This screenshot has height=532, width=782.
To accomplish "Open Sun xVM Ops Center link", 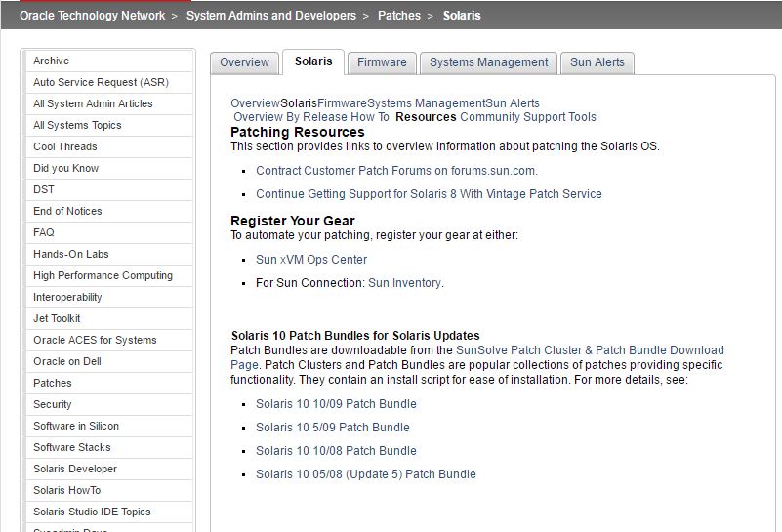I will click(311, 260).
